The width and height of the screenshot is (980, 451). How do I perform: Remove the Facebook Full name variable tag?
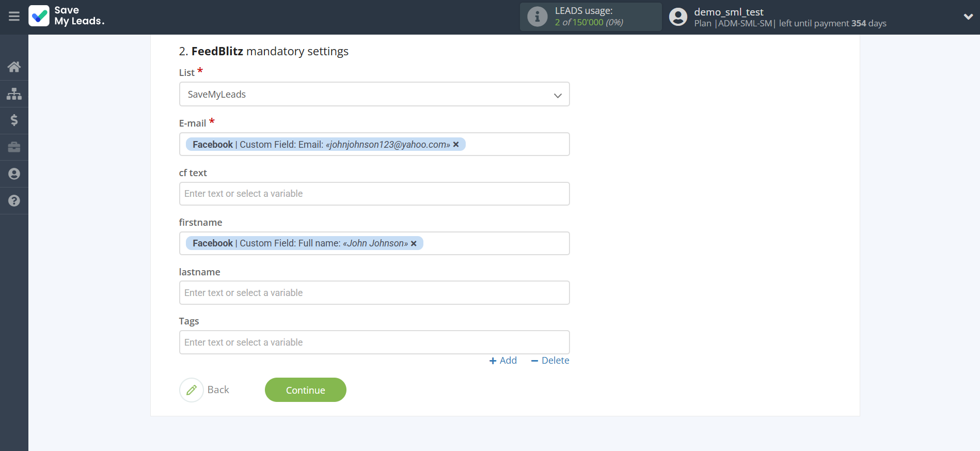tap(414, 243)
